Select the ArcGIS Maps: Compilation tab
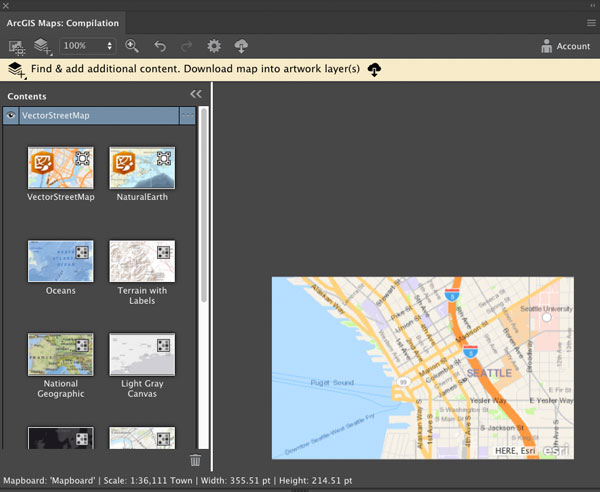This screenshot has height=492, width=600. tap(63, 23)
